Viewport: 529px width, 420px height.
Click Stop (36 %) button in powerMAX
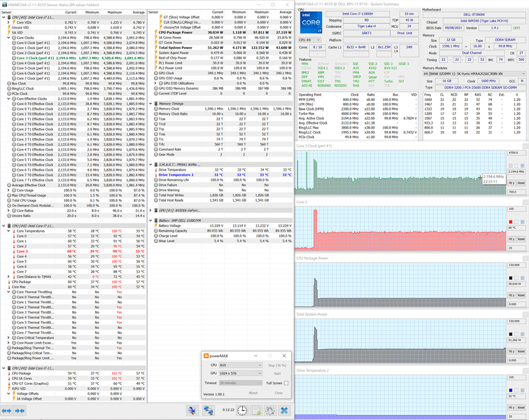[277, 365]
